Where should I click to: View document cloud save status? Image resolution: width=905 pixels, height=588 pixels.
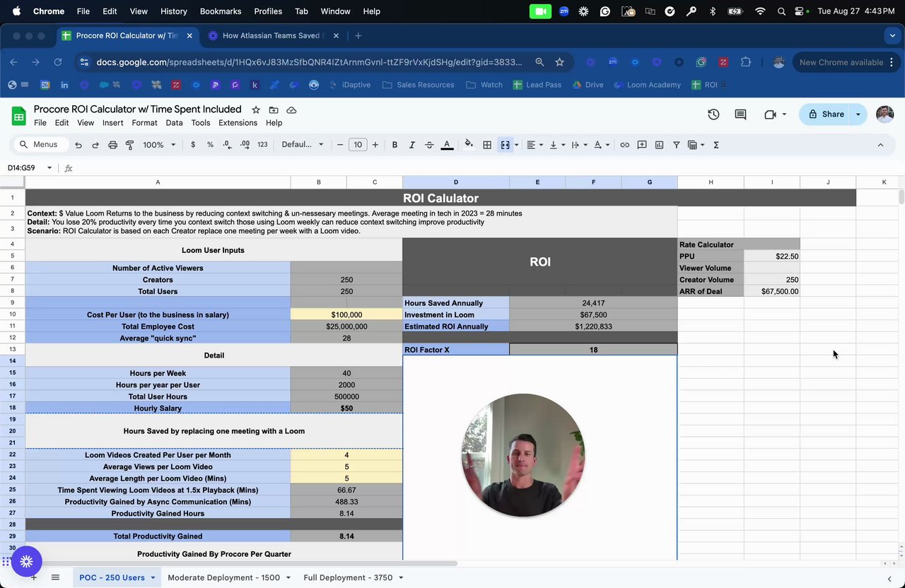coord(291,110)
